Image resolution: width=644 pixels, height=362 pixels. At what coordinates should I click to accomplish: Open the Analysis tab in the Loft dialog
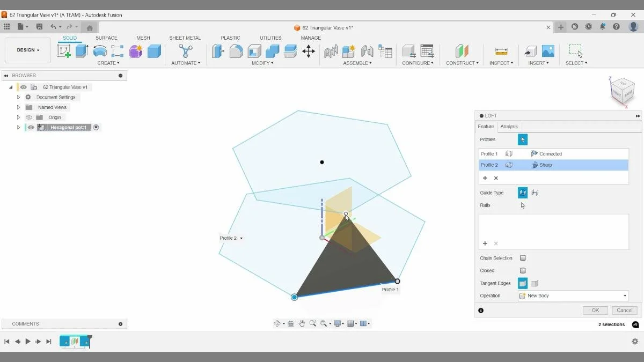click(x=509, y=127)
